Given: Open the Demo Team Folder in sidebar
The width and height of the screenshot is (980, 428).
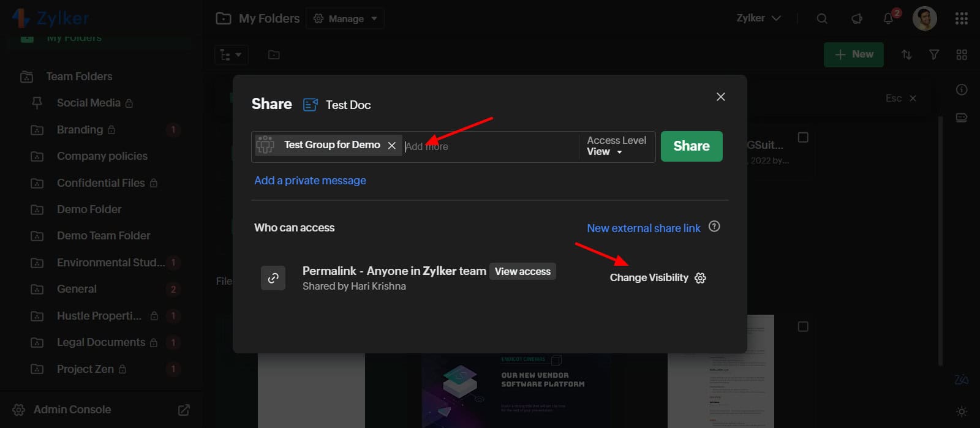Looking at the screenshot, I should pyautogui.click(x=104, y=236).
